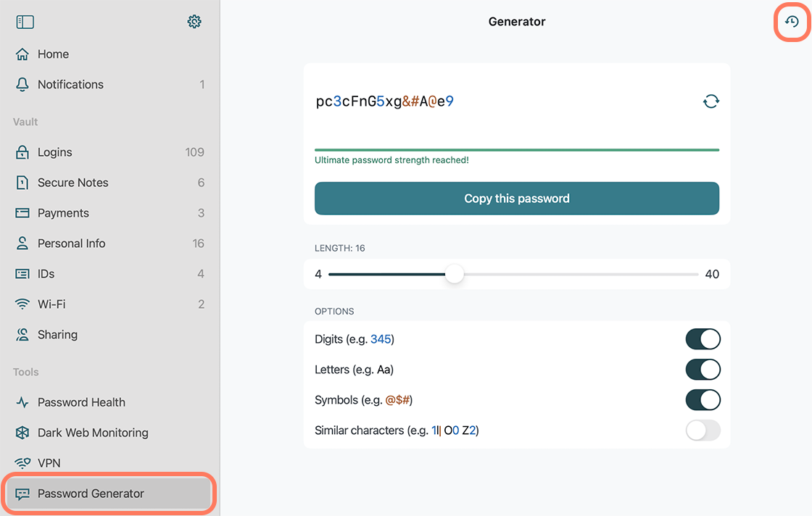Regenerate password with refresh icon

(x=710, y=101)
